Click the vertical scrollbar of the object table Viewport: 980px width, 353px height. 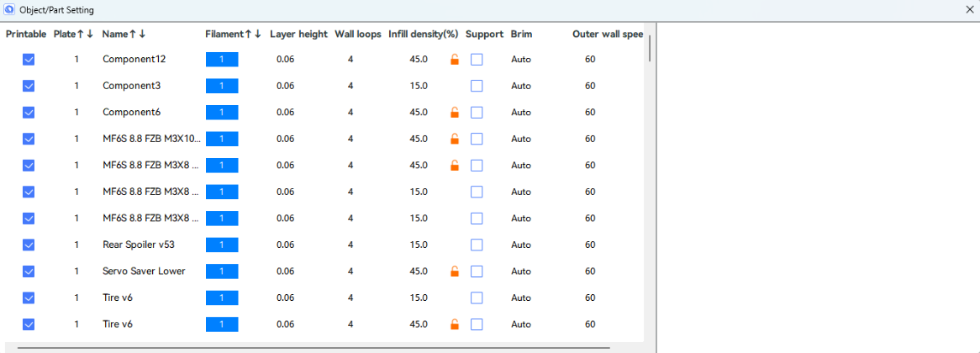pos(650,49)
